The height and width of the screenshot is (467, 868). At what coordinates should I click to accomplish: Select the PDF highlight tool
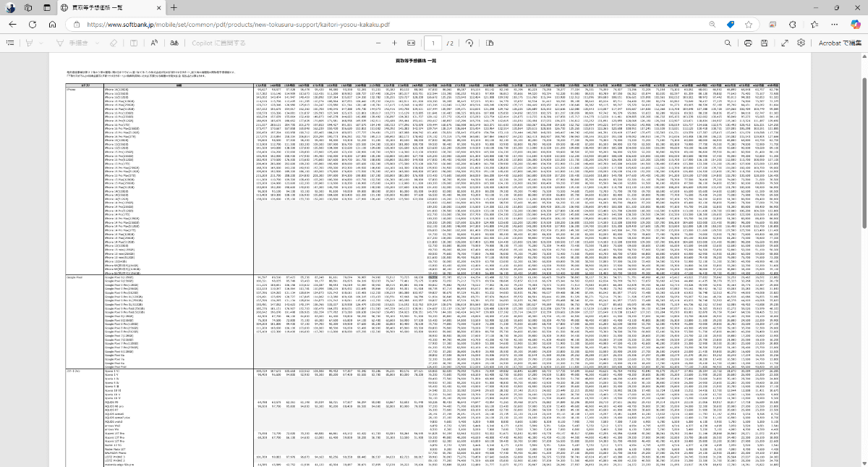coord(30,43)
